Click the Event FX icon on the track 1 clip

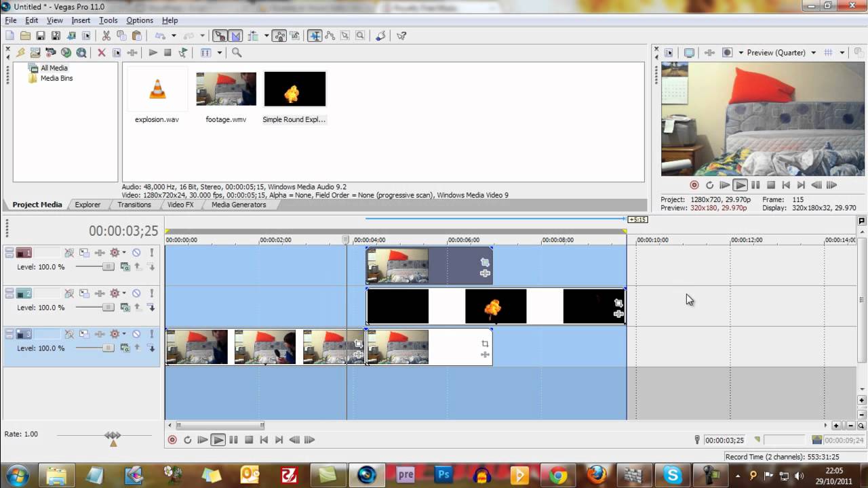[485, 273]
